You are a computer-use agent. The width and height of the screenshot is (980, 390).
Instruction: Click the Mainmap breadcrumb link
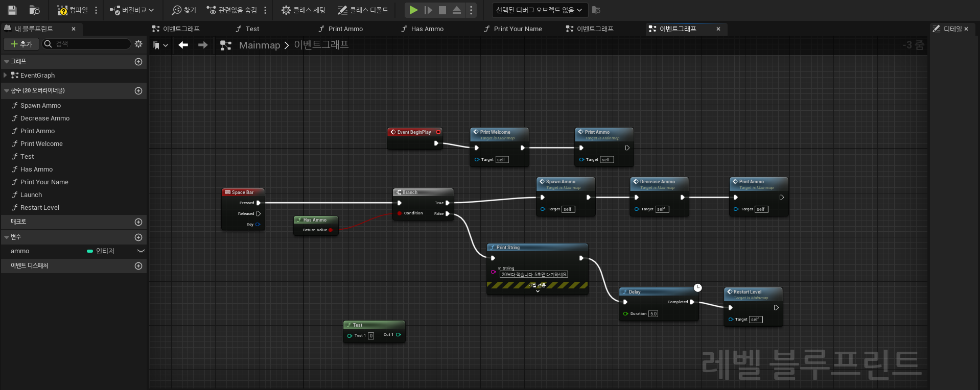pyautogui.click(x=260, y=45)
